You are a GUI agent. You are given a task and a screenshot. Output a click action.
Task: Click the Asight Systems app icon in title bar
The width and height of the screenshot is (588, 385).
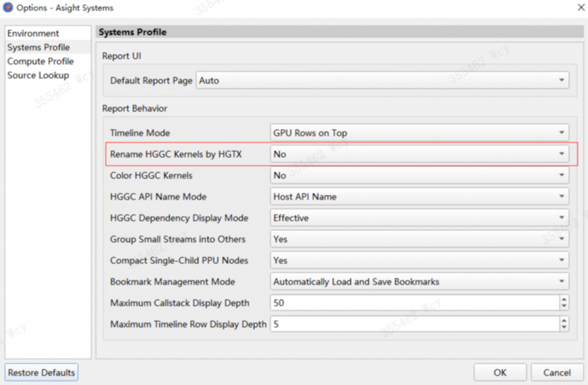pos(7,7)
